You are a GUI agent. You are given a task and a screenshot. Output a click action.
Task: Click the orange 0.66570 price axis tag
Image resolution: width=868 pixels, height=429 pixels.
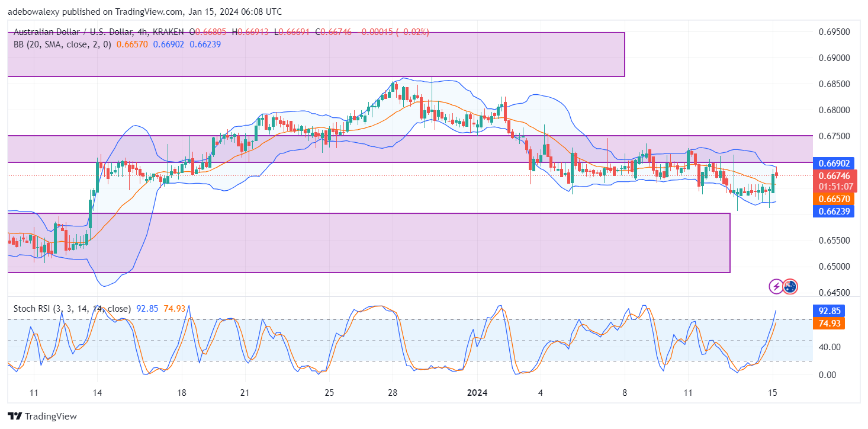(834, 200)
